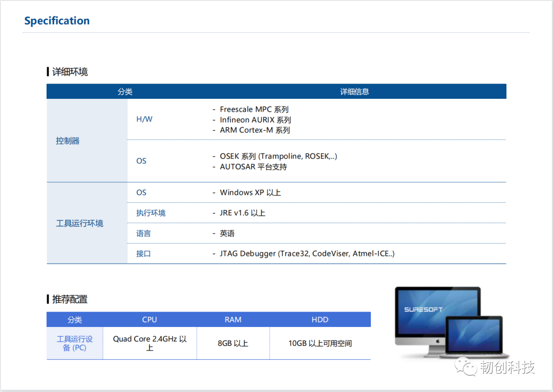Expand the 工具运行设备 (PC) cell
This screenshot has height=392, width=553.
tap(74, 343)
